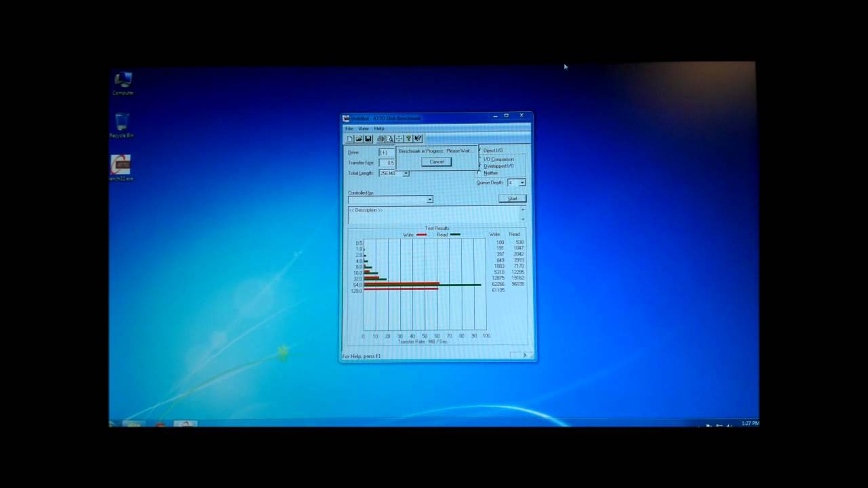The width and height of the screenshot is (868, 488).
Task: Click the 'For Help, press F1' status text
Action: tap(362, 356)
